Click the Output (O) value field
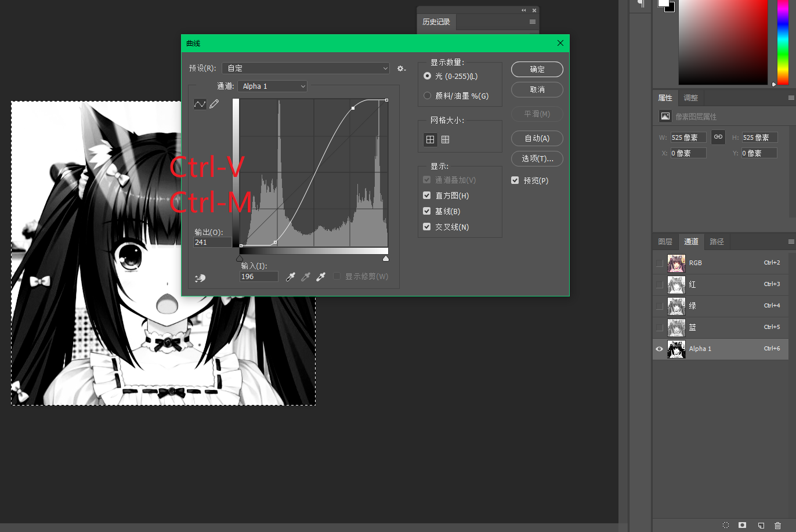Screen dimensions: 796x532 coord(212,242)
